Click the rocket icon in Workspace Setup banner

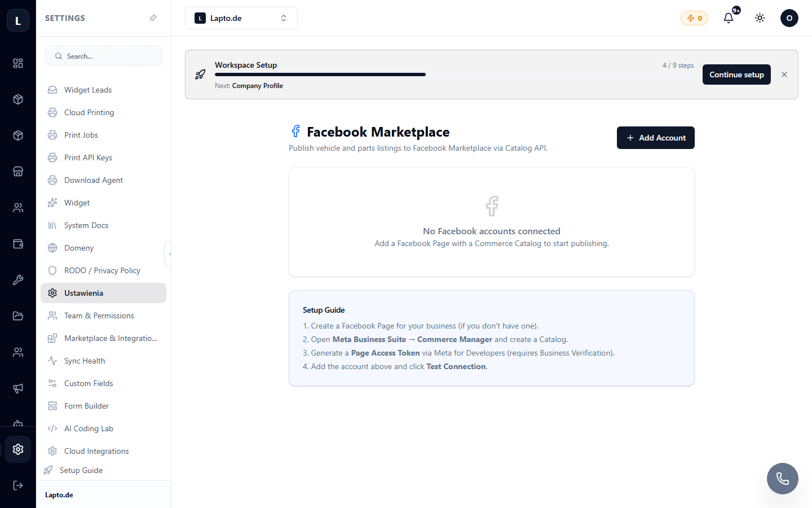(x=200, y=75)
